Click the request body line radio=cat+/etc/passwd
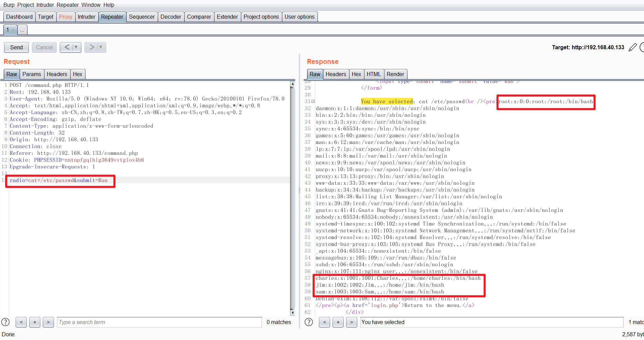The width and height of the screenshot is (644, 340). click(x=58, y=180)
